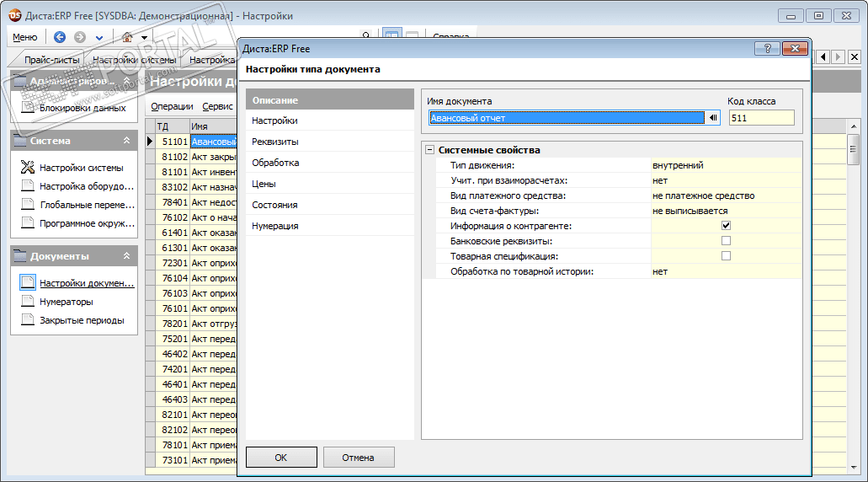Click Вид платежного средства value
The height and width of the screenshot is (482, 868).
pos(726,195)
